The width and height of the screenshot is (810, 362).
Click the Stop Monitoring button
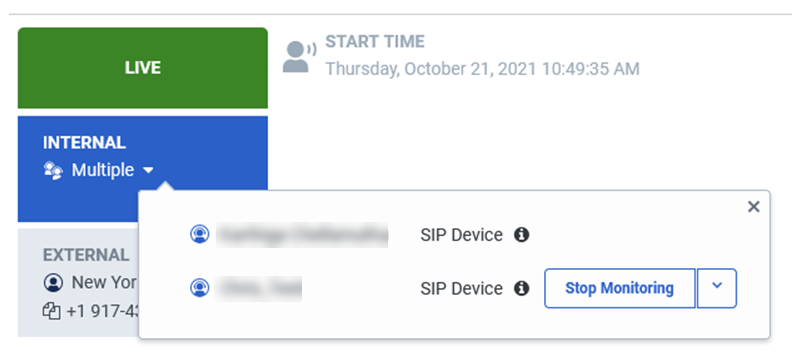[619, 288]
